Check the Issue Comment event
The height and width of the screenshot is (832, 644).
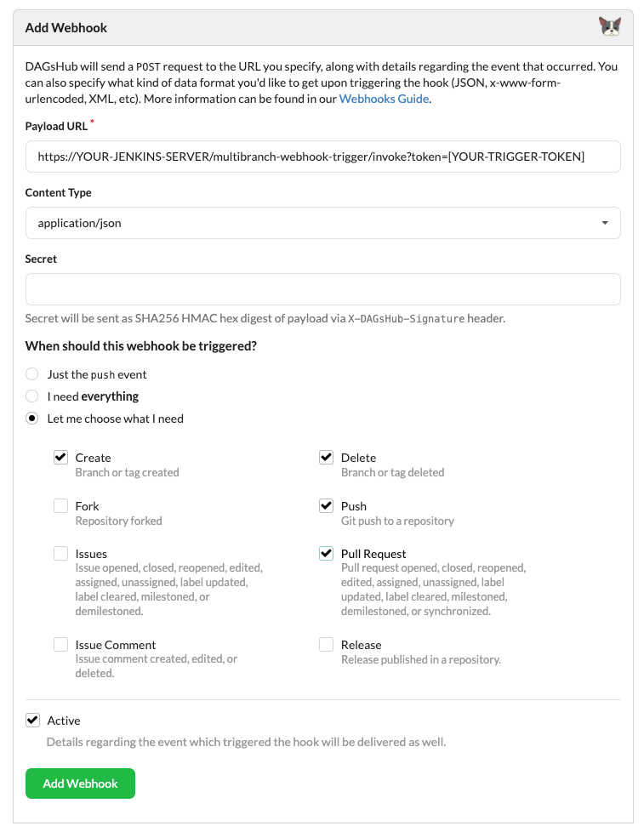point(60,644)
